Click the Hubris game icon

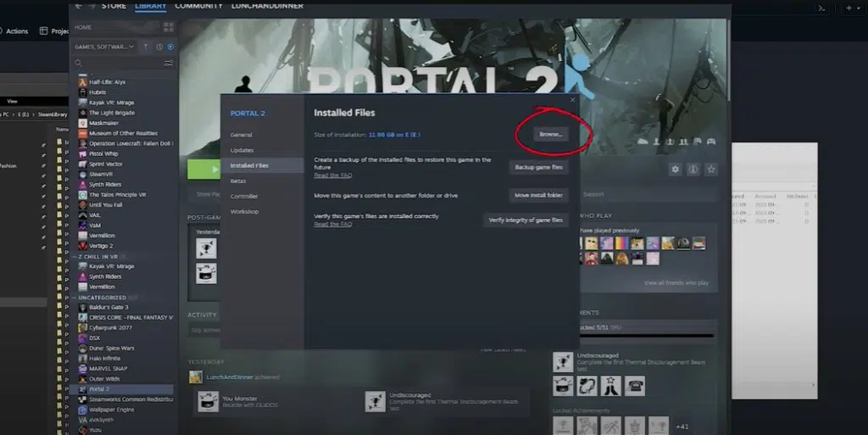[x=82, y=92]
